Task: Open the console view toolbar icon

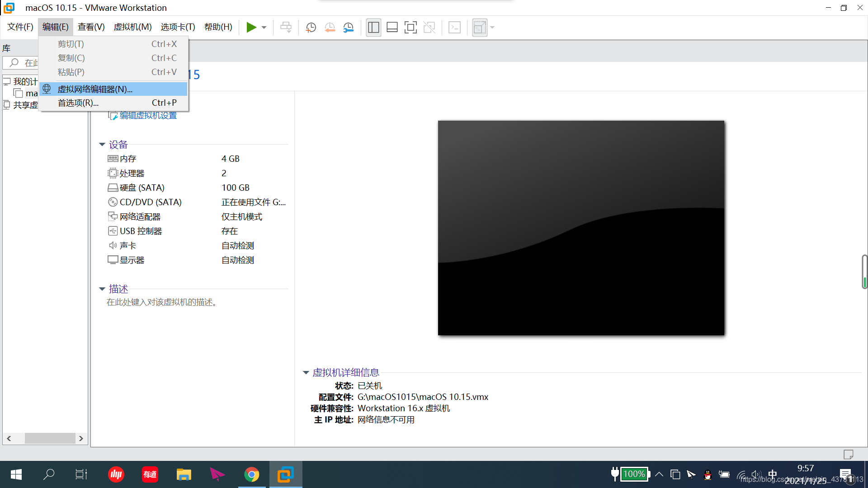Action: click(x=454, y=28)
